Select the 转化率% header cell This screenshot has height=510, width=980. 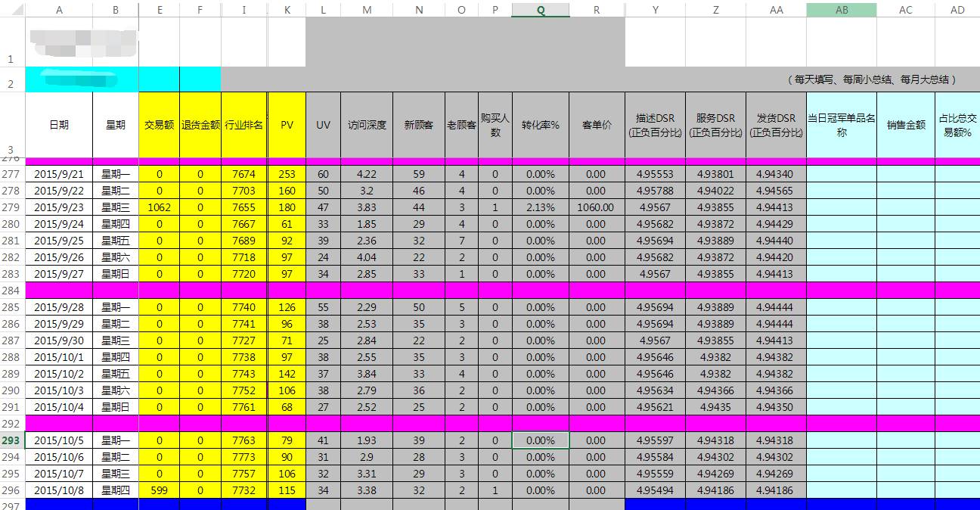[x=540, y=125]
